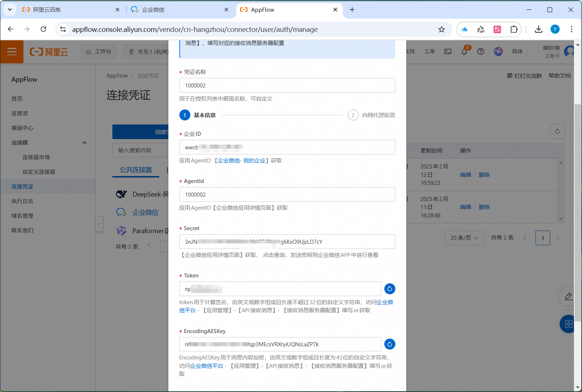Click the AppFlow breadcrumb link
Screen dimensions: 582x392
(117, 76)
